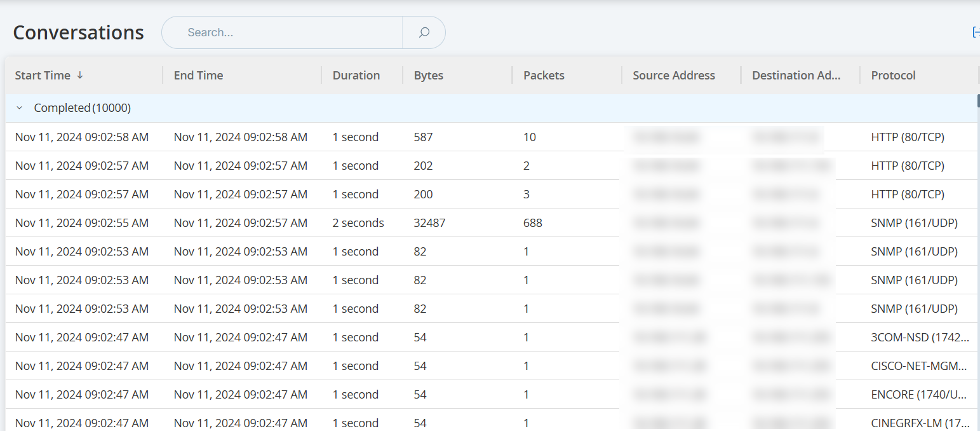Click the Packets column header

point(544,76)
